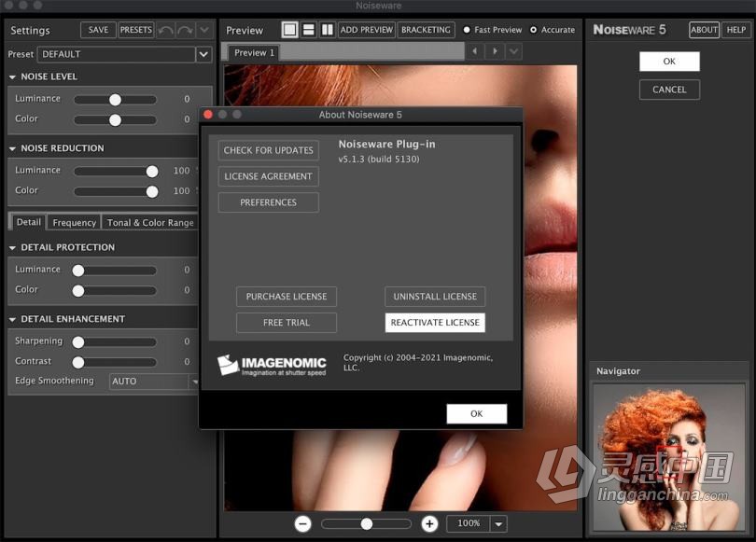Adjust Detail Protection Luminance slider
The width and height of the screenshot is (756, 542).
(114, 271)
